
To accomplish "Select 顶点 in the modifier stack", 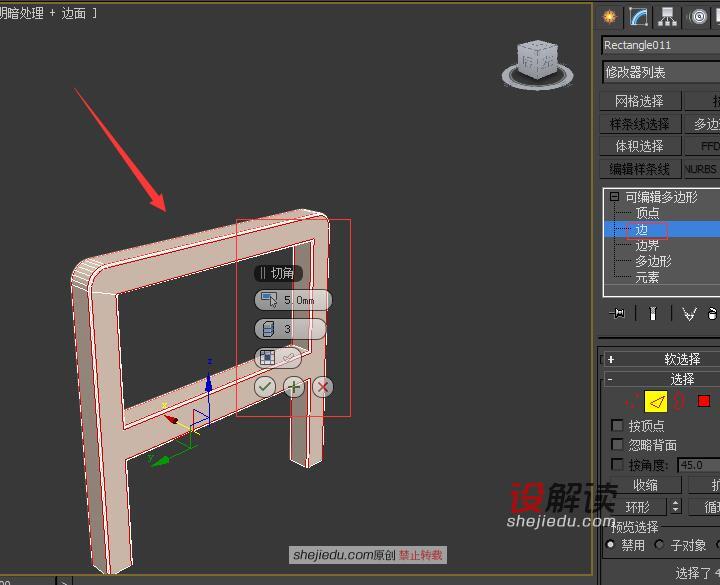I will (647, 213).
